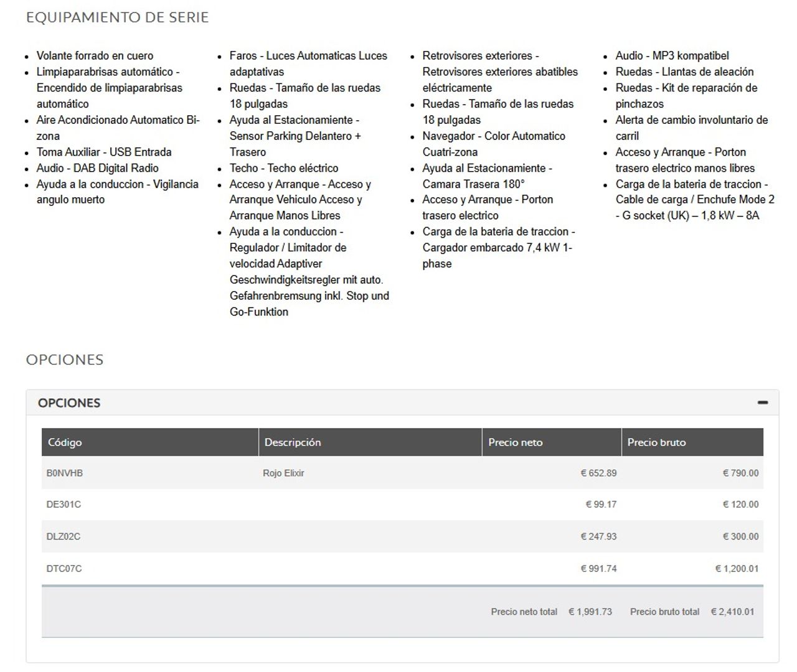Select the B0NVHB option code
The height and width of the screenshot is (672, 797).
(65, 473)
